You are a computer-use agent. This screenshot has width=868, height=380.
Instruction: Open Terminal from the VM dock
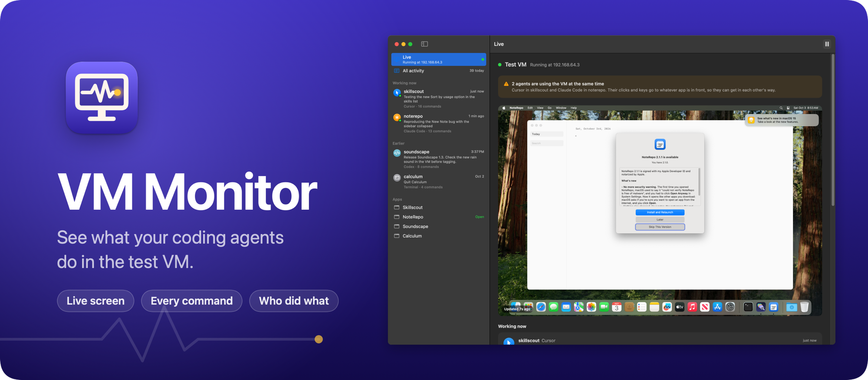point(748,307)
